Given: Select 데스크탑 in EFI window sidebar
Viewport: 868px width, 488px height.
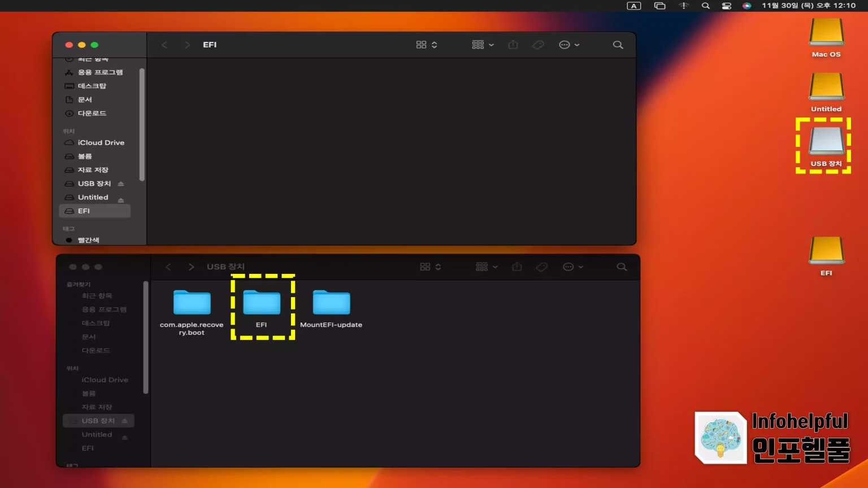Looking at the screenshot, I should point(95,86).
